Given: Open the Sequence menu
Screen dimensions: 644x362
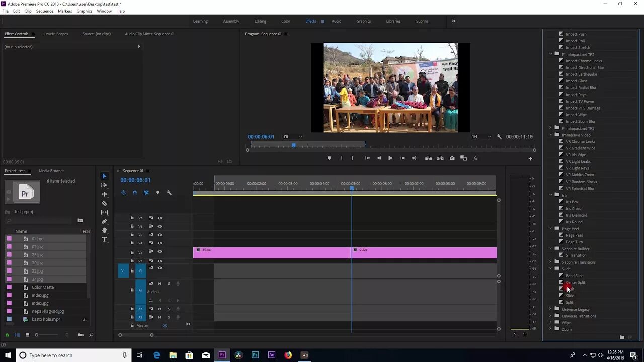Looking at the screenshot, I should [45, 11].
